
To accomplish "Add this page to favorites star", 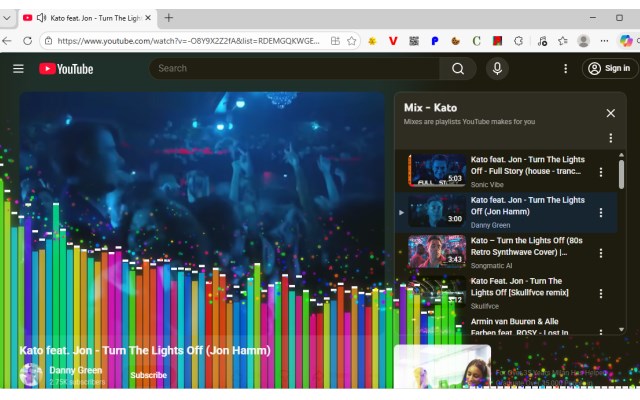I will coord(351,41).
